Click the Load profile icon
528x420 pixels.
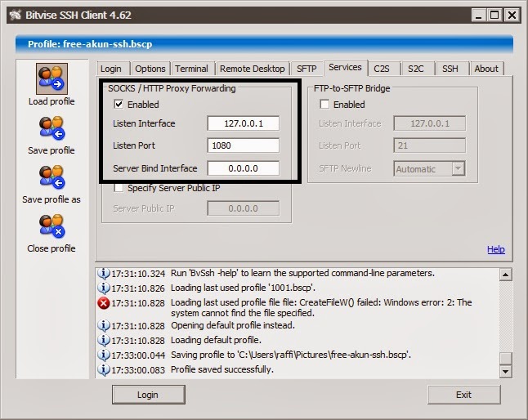(x=51, y=78)
